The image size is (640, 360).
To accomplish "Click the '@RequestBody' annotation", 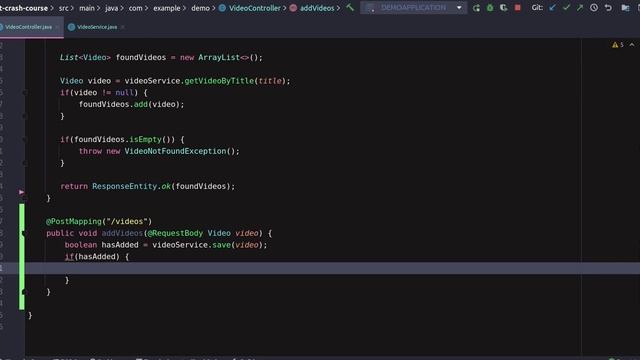I will [175, 233].
